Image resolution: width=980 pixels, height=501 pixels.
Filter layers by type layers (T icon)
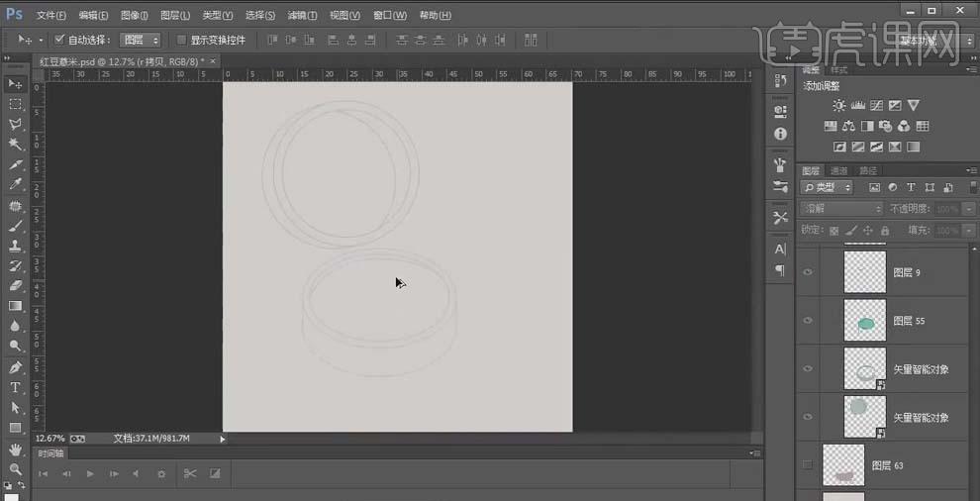pos(912,187)
